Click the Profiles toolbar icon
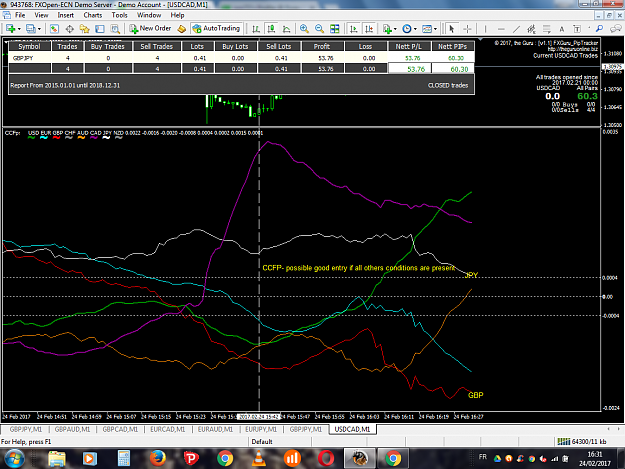625x469 pixels. pyautogui.click(x=31, y=29)
